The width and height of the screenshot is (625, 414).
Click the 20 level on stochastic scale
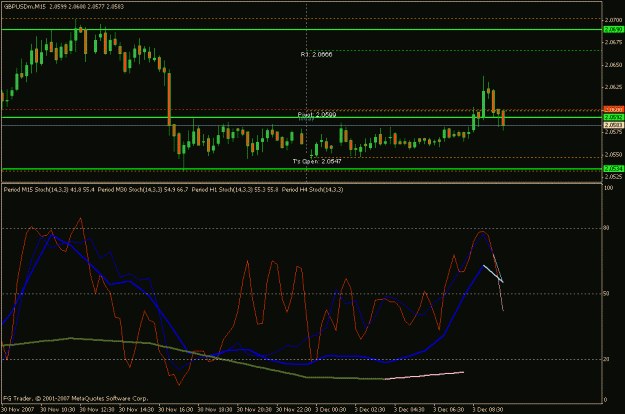tap(607, 359)
